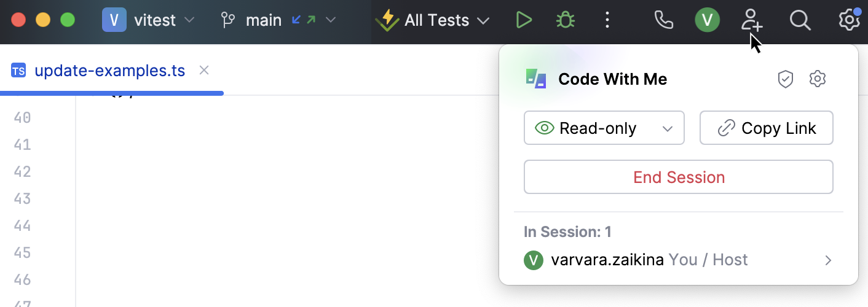This screenshot has width=868, height=307.
Task: Expand the vitest project dropdown
Action: pyautogui.click(x=148, y=20)
